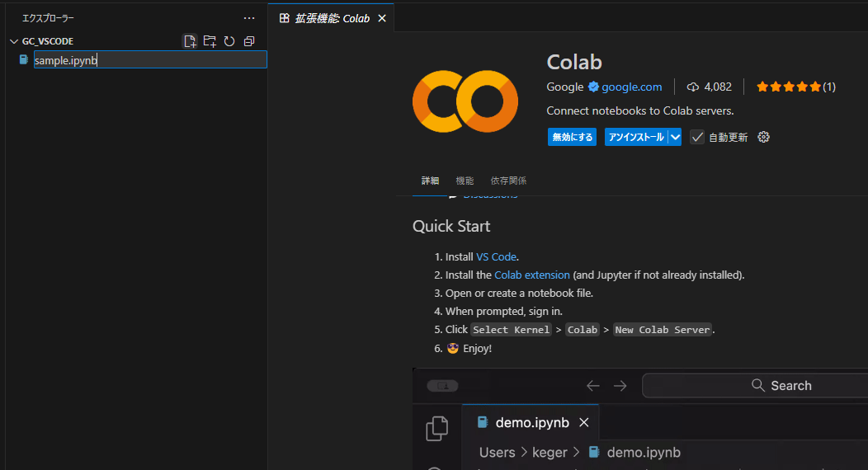Screen dimensions: 868x470
Task: Refresh the Explorer file tree
Action: (x=229, y=41)
